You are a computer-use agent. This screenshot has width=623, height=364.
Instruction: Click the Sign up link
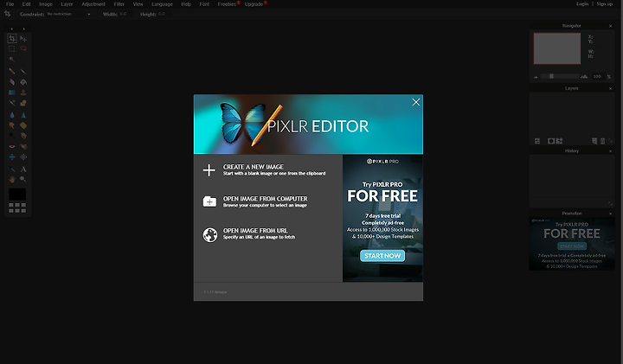tap(604, 3)
